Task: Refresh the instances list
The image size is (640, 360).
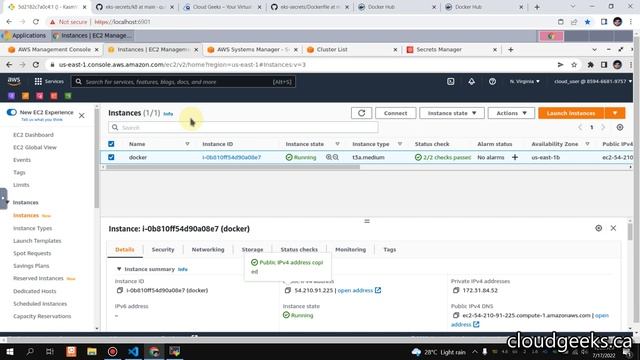Action: (x=361, y=113)
